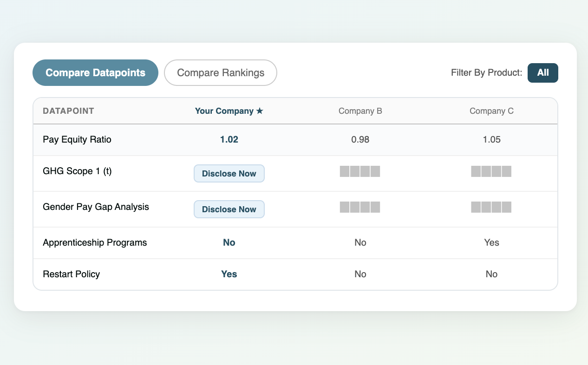Viewport: 588px width, 365px height.
Task: Click the Datapoint column header
Action: [x=68, y=111]
